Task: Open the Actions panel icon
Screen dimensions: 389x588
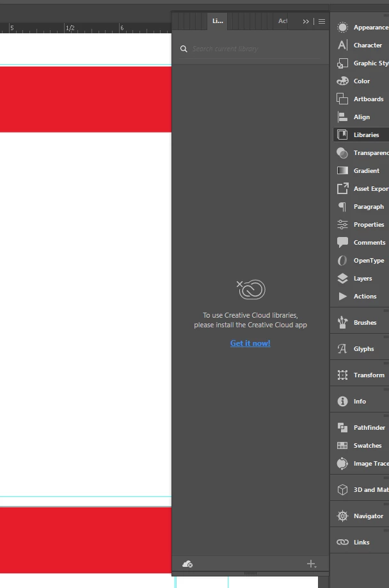Action: [x=342, y=297]
